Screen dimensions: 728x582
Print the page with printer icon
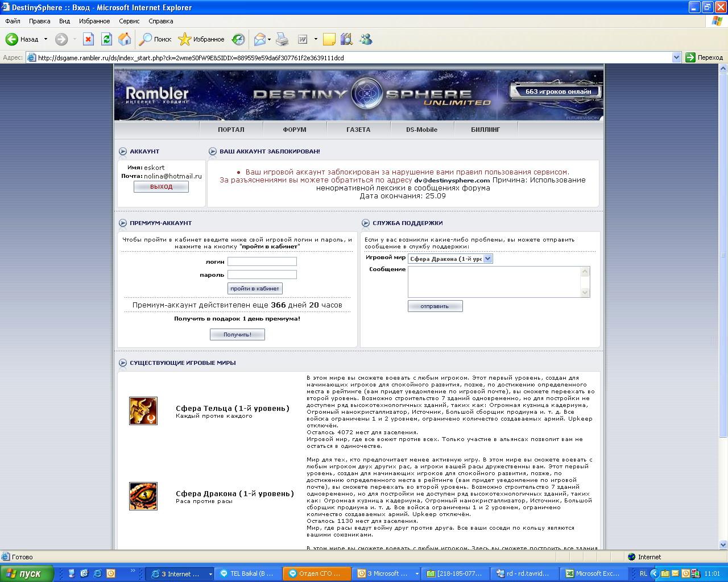click(x=282, y=39)
